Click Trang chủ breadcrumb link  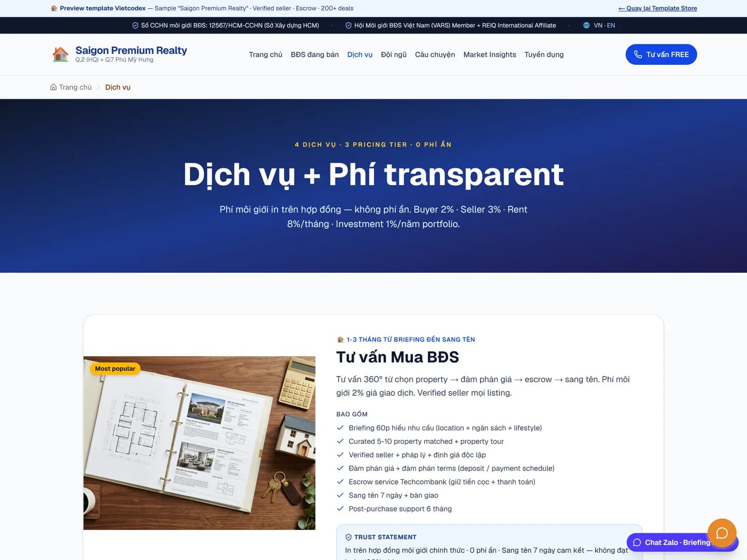pyautogui.click(x=71, y=87)
